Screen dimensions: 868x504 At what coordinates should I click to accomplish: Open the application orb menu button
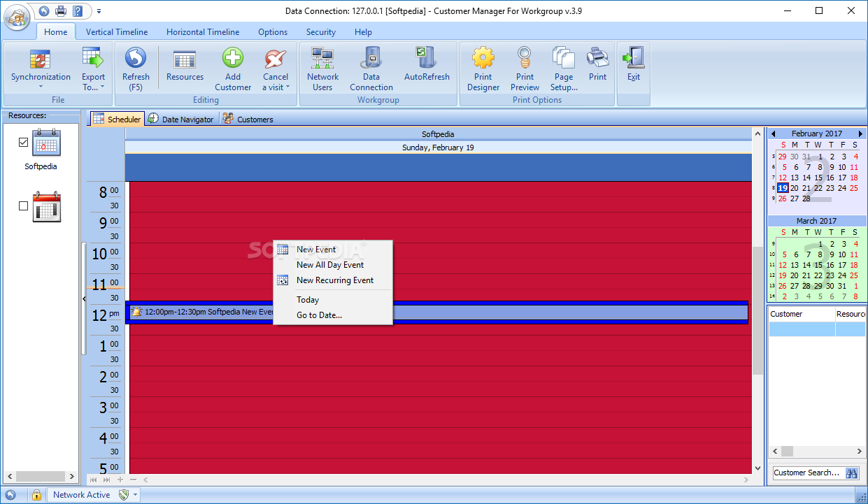[x=17, y=17]
